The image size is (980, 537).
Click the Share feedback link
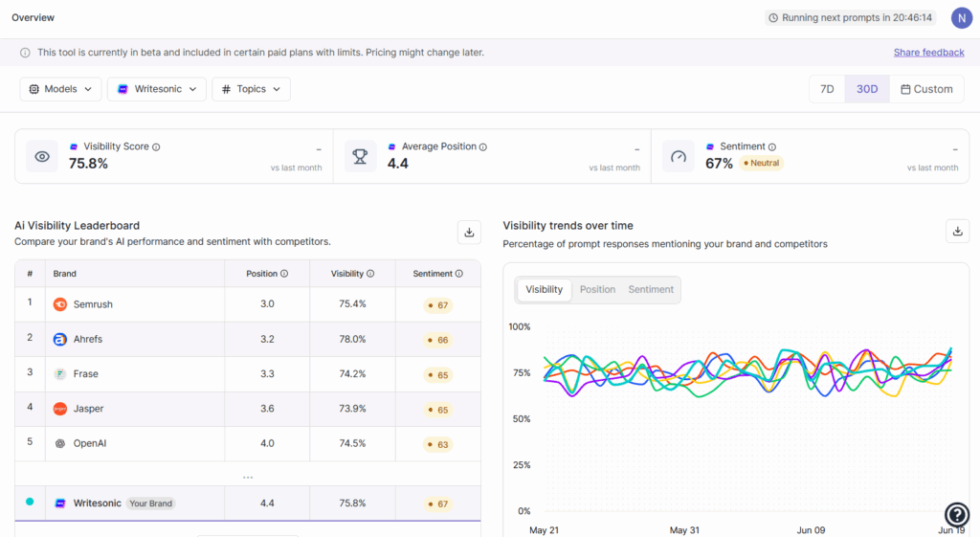[928, 53]
